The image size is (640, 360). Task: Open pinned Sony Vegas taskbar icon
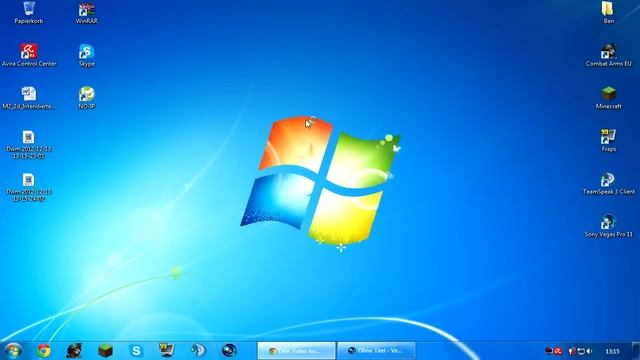[x=229, y=351]
